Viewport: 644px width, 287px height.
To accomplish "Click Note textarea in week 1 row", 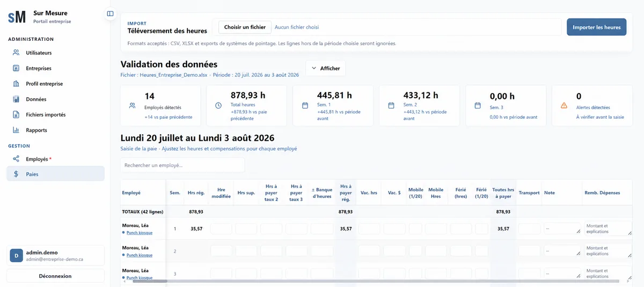I will coord(562,228).
